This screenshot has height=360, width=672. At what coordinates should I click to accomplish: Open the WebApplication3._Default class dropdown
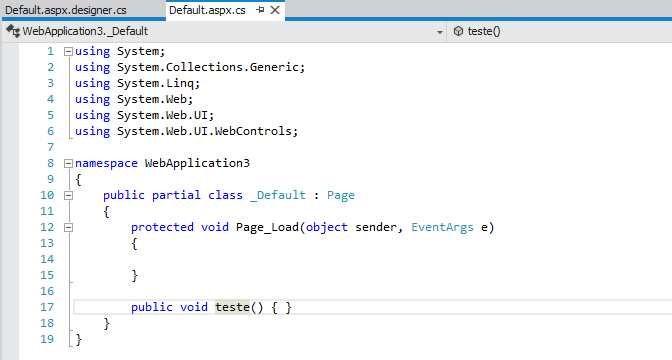pos(439,32)
